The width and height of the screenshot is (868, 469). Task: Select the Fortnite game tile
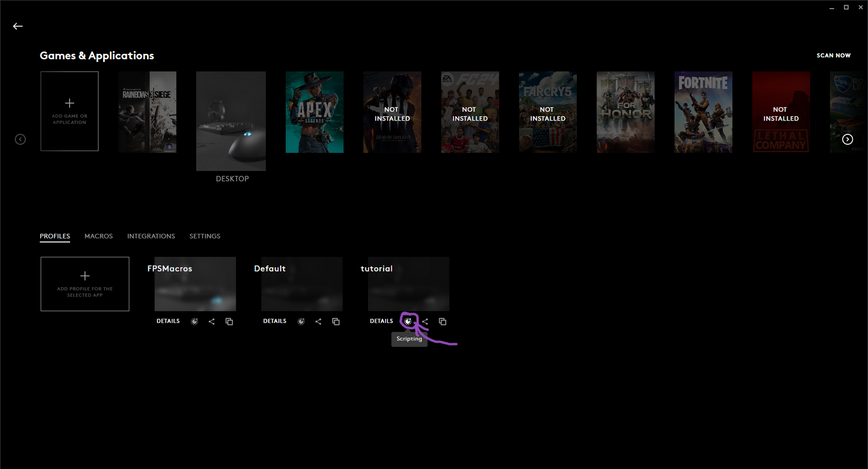[x=703, y=112]
